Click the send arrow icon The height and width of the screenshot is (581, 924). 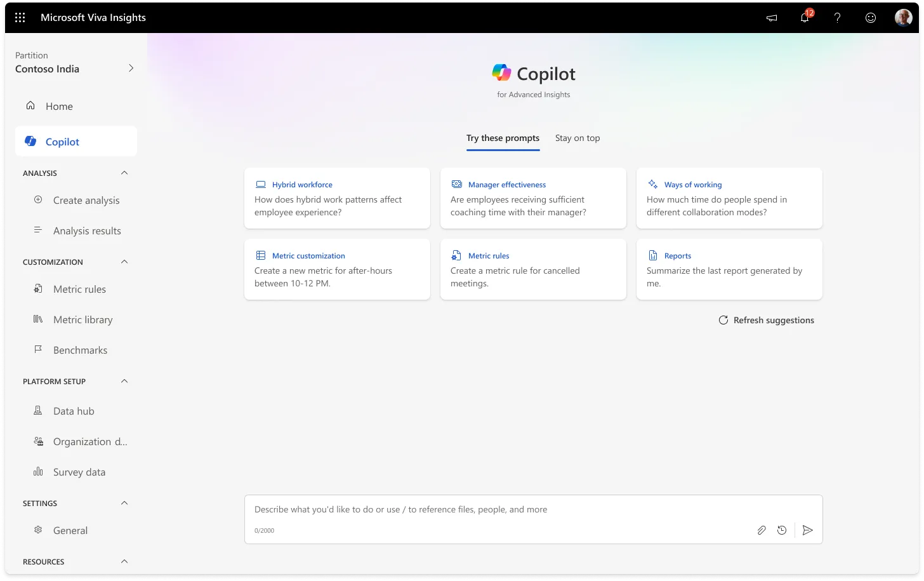807,530
